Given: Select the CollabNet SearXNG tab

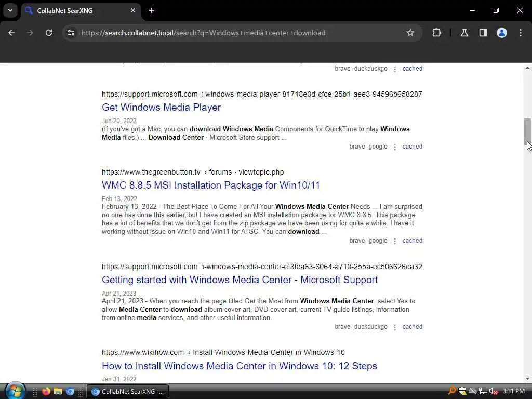Looking at the screenshot, I should (x=81, y=10).
